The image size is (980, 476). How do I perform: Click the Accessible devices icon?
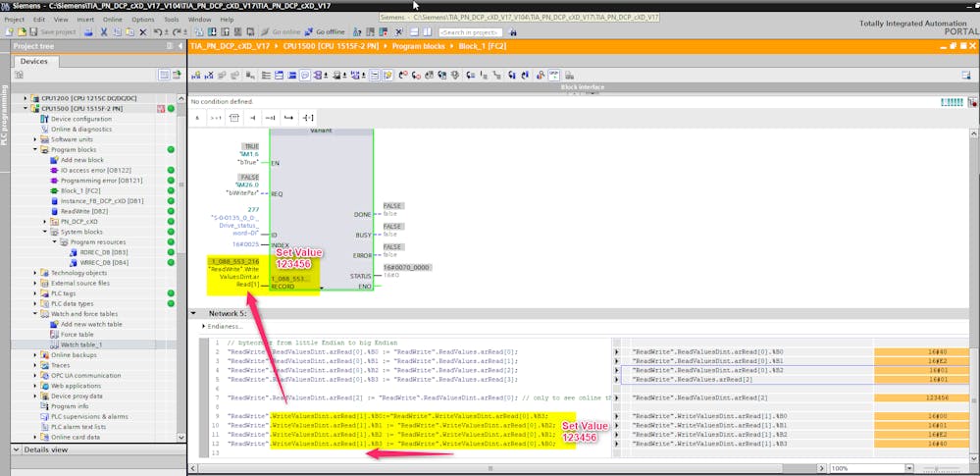tap(357, 32)
